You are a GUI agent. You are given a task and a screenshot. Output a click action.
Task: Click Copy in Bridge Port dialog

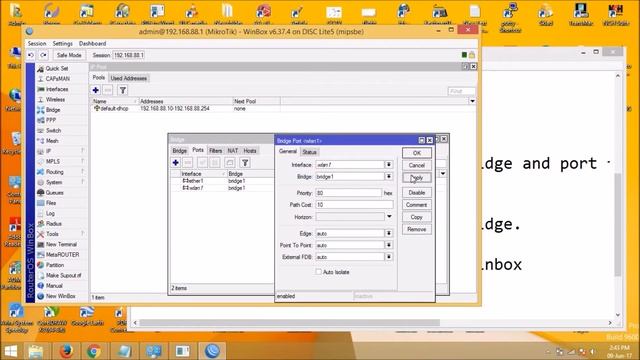coord(417,217)
